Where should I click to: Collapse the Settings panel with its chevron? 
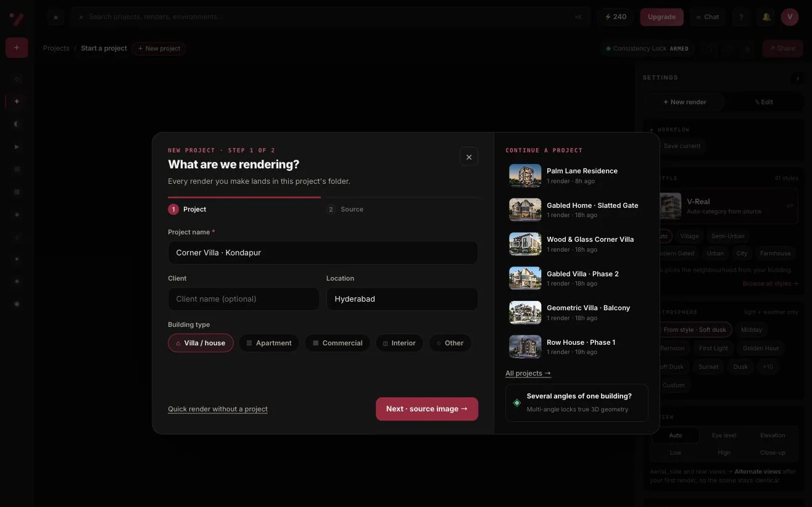click(x=798, y=78)
